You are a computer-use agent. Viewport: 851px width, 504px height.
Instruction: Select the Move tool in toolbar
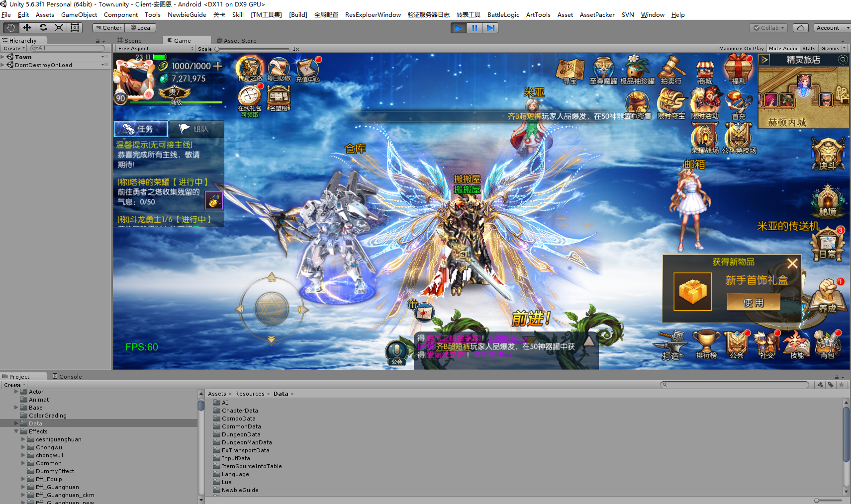pyautogui.click(x=27, y=28)
